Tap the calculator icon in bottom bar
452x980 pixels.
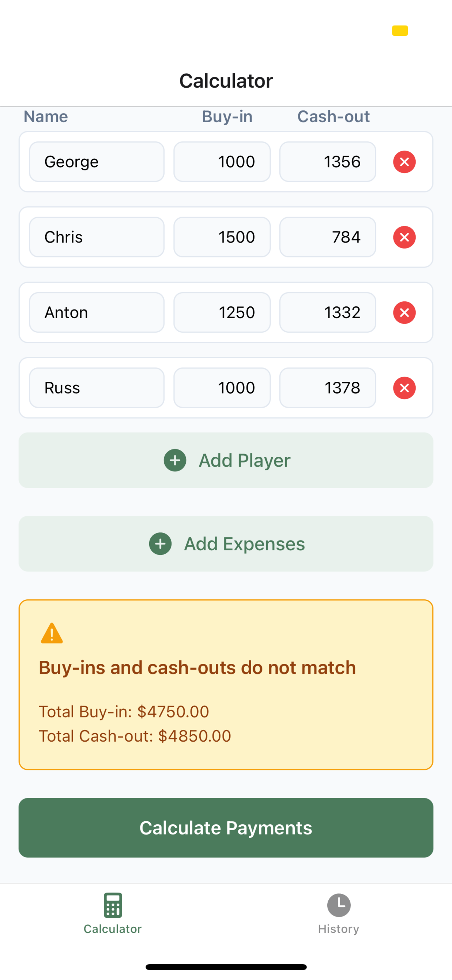pyautogui.click(x=112, y=905)
